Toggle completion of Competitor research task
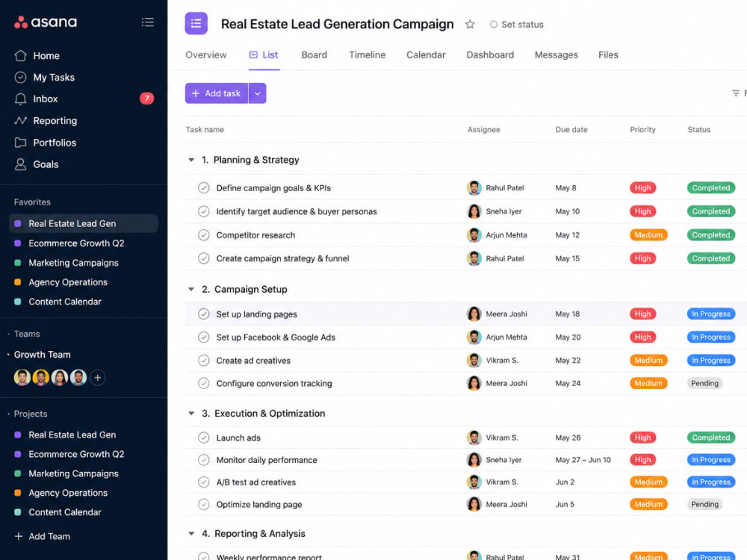Screen dimensions: 747x560 click(x=203, y=234)
